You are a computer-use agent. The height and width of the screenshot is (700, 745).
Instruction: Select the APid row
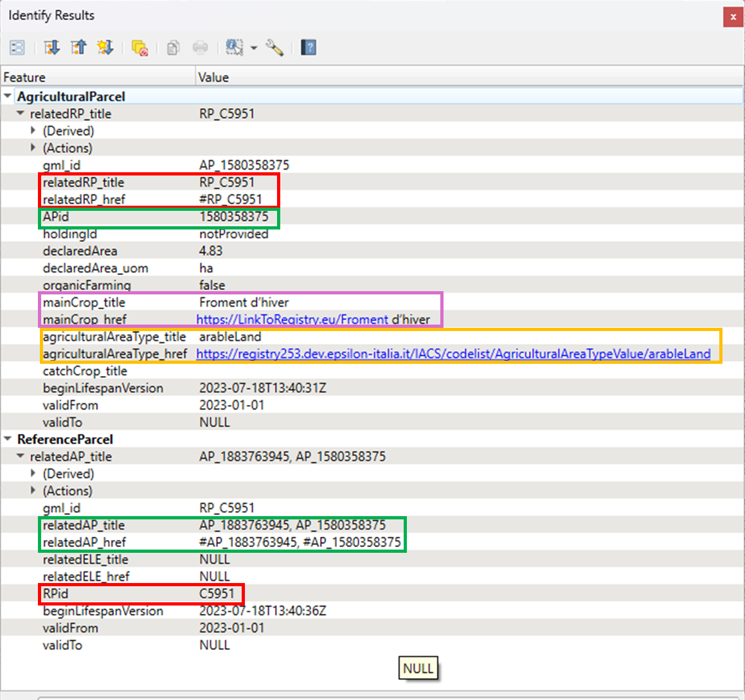pyautogui.click(x=56, y=217)
